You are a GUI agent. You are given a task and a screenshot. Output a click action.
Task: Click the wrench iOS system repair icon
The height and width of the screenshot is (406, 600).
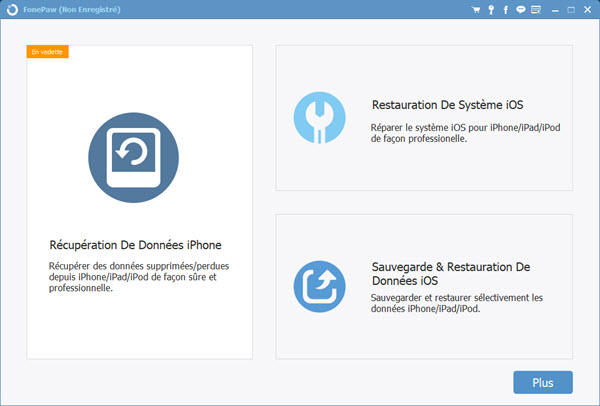pos(320,118)
